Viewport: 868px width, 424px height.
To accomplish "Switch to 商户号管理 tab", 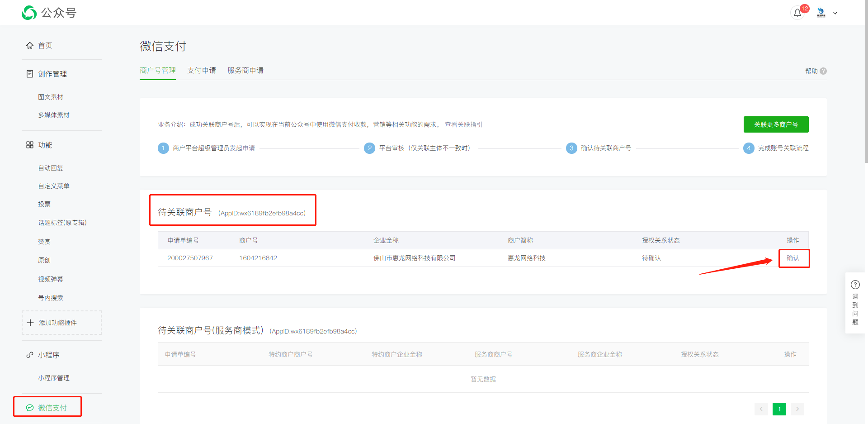I will (158, 71).
